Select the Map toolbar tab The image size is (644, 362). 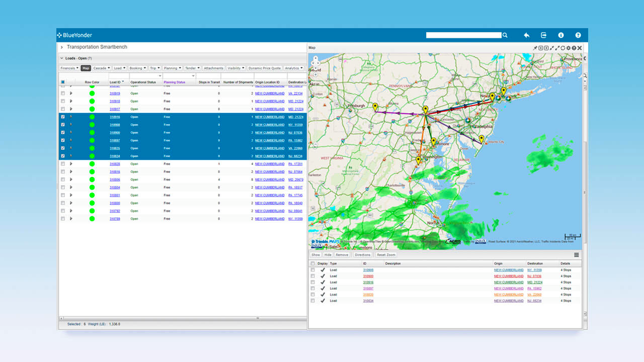pos(86,68)
